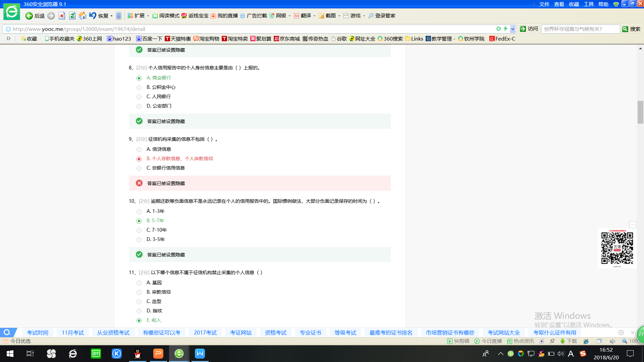Click the screenshot 截图 tool icon
The width and height of the screenshot is (644, 362).
coord(321,16)
